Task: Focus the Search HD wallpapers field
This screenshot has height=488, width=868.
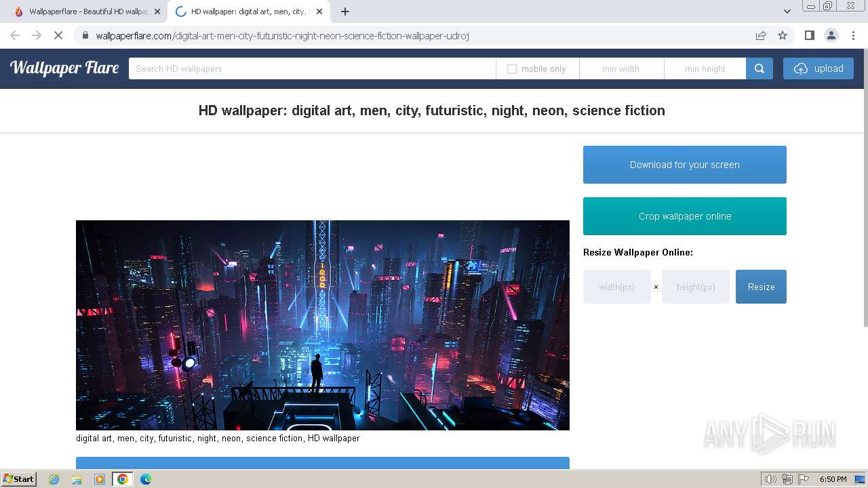Action: point(312,68)
